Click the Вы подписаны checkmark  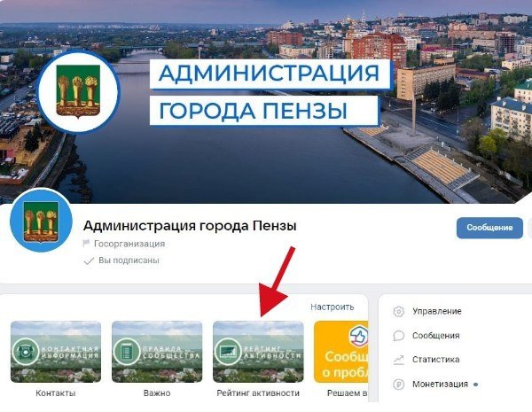coord(89,260)
